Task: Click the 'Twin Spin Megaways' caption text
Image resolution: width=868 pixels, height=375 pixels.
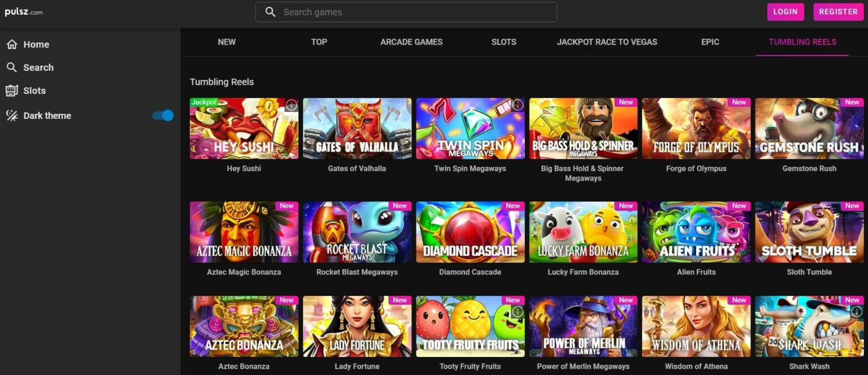Action: pos(470,169)
